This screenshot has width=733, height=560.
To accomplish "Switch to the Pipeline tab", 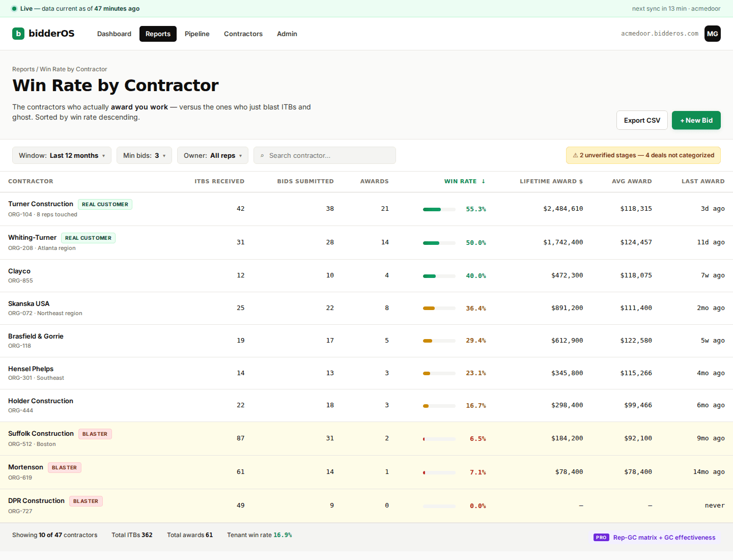I will (197, 34).
